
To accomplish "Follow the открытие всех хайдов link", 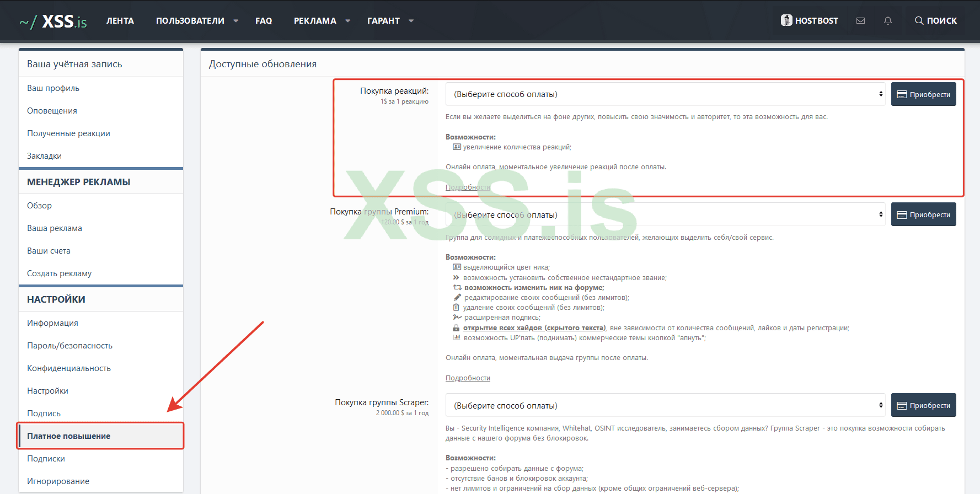I will point(534,328).
